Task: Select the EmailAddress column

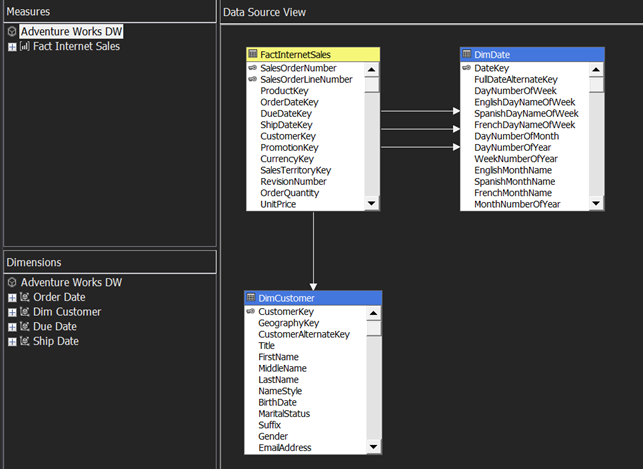Action: tap(285, 448)
